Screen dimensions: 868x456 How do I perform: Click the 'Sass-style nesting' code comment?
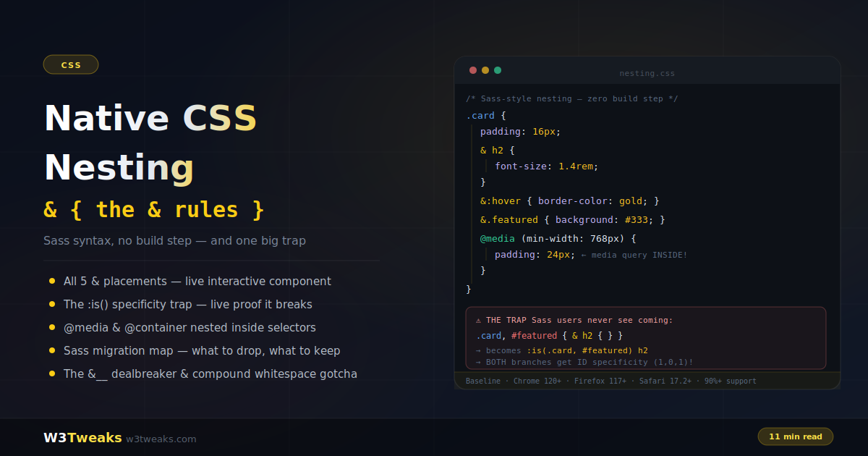click(572, 98)
